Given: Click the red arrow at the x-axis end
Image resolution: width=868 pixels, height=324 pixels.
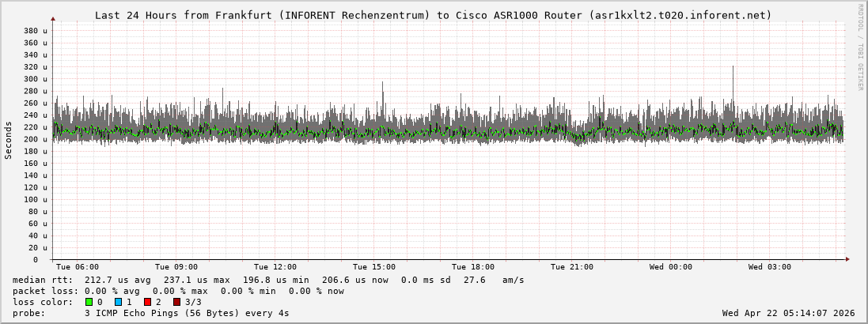Looking at the screenshot, I should pyautogui.click(x=847, y=259).
